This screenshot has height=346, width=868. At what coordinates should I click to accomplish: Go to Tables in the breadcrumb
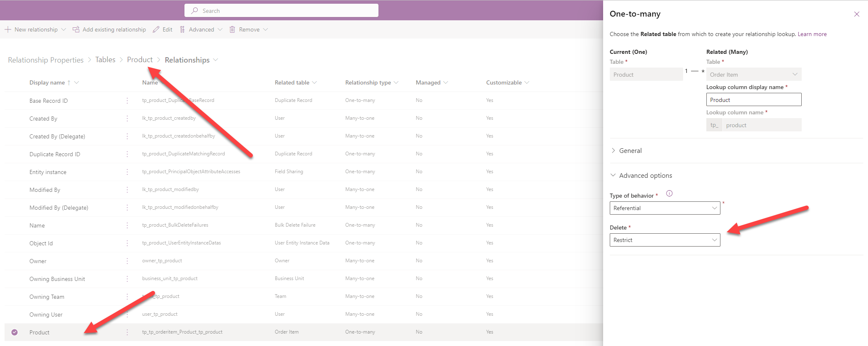pos(105,60)
